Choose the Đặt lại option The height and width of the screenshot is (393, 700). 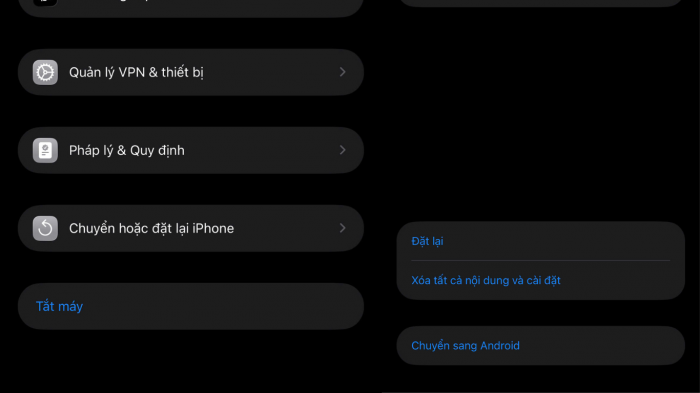click(x=427, y=241)
